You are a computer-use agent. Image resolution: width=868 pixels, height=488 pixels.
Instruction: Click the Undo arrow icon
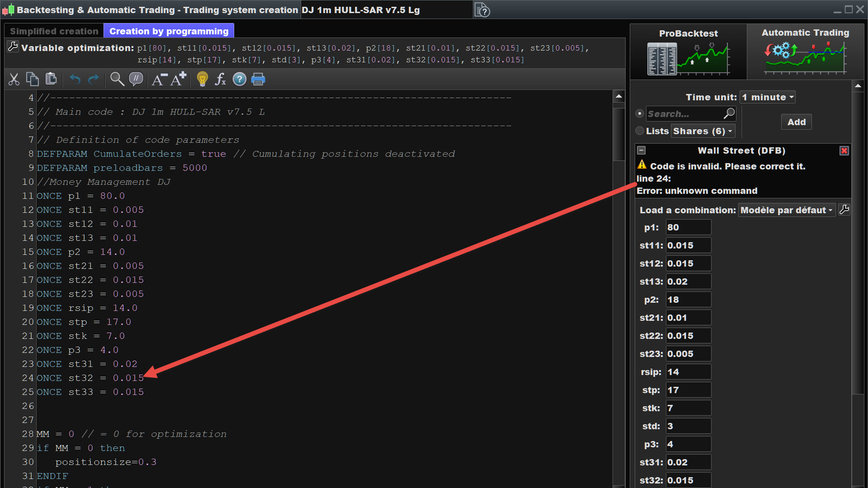[75, 80]
